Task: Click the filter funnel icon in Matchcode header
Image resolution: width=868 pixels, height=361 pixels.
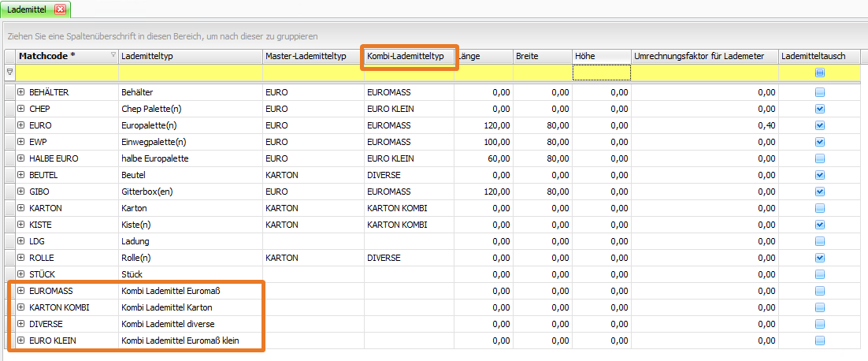Action: pyautogui.click(x=113, y=55)
